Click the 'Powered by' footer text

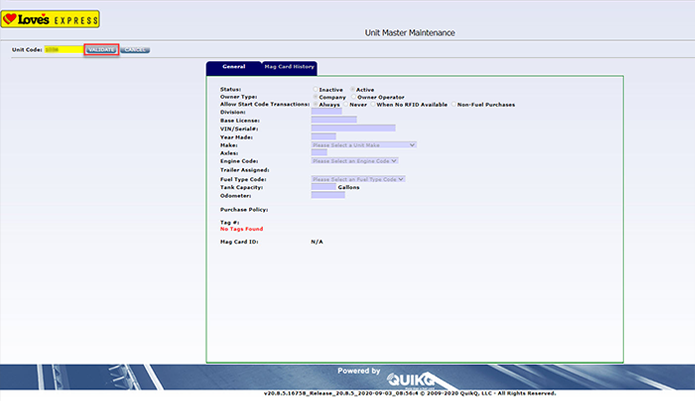point(359,371)
